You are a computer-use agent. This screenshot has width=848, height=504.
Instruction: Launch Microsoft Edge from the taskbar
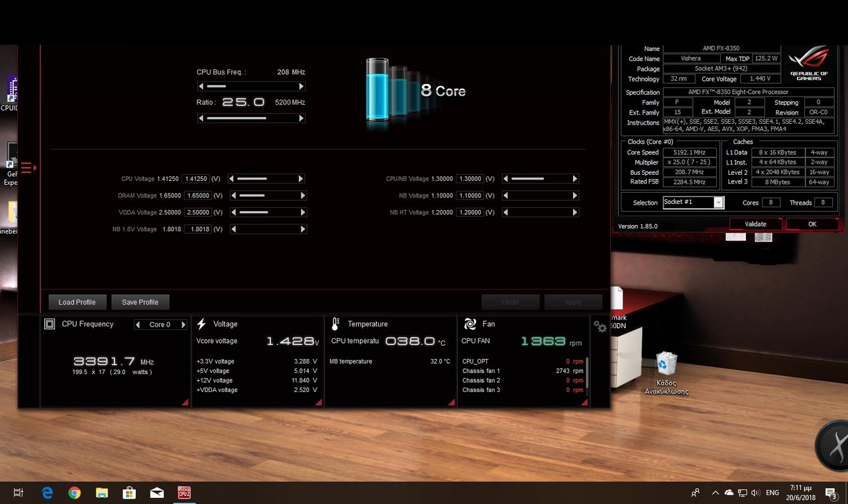click(47, 493)
